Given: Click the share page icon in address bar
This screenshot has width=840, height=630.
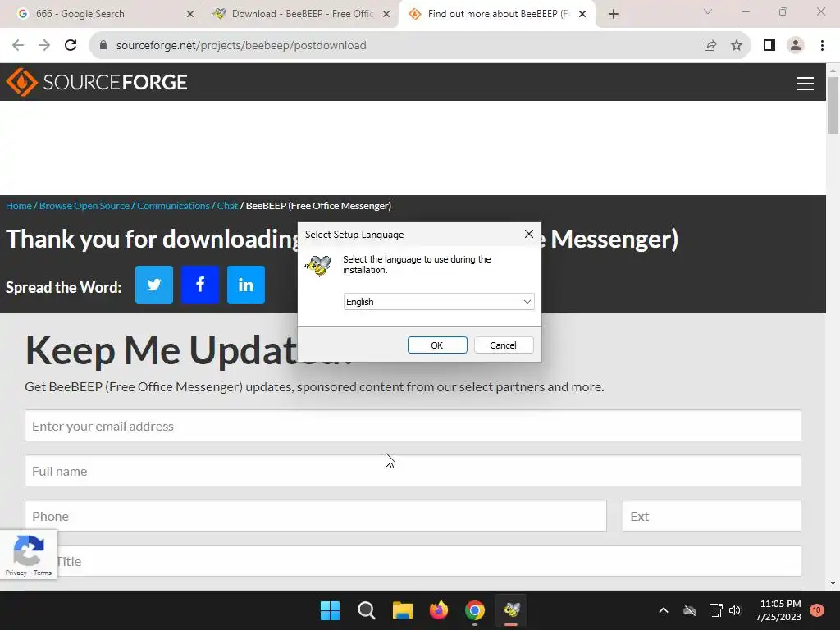Looking at the screenshot, I should (x=710, y=46).
